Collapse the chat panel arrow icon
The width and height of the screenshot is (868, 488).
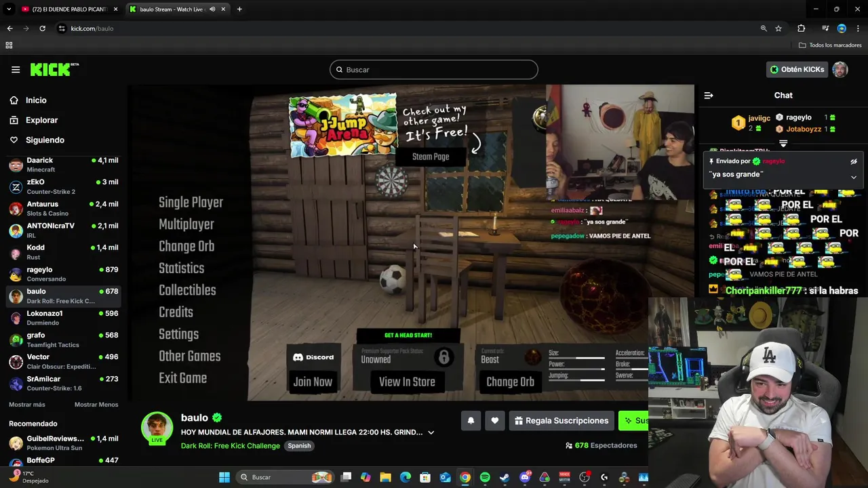tap(709, 96)
